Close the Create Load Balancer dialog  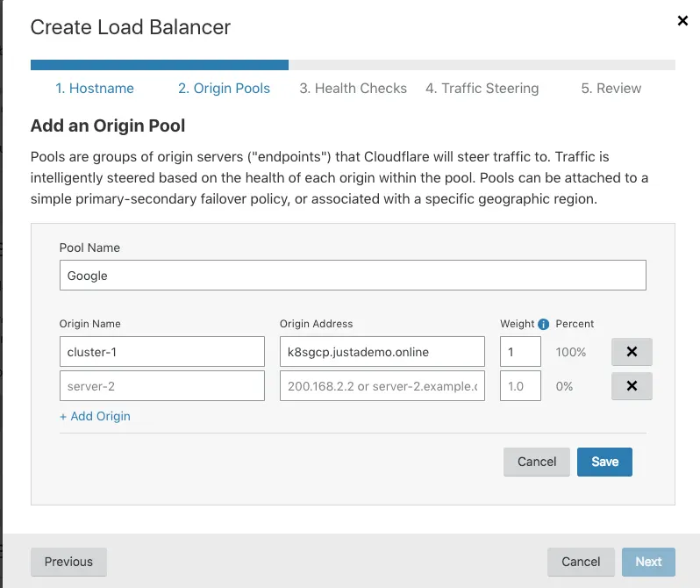pyautogui.click(x=682, y=21)
